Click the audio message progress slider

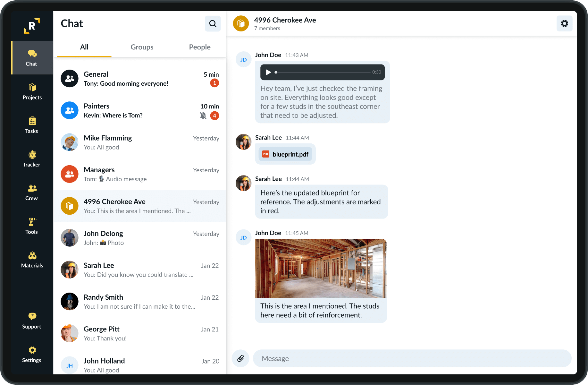[x=323, y=72]
